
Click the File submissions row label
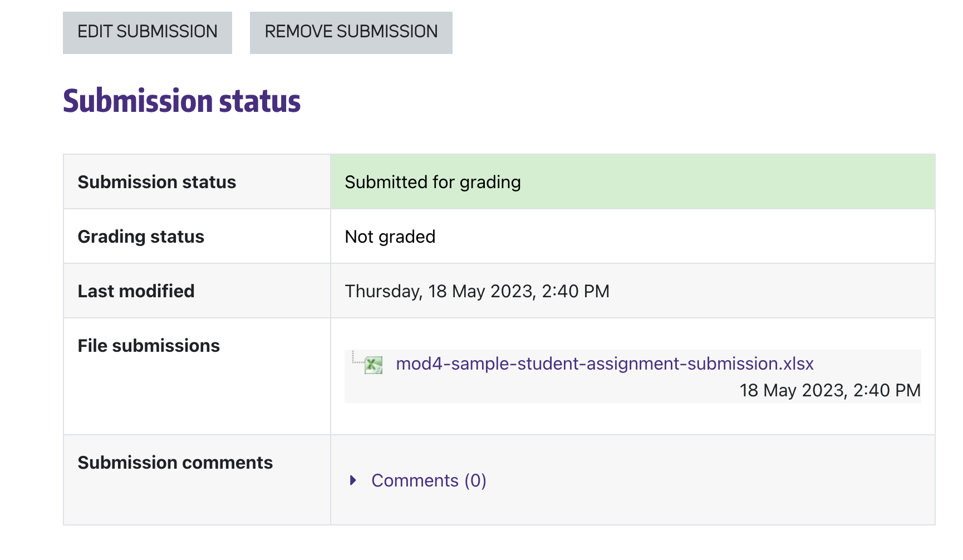(x=149, y=346)
